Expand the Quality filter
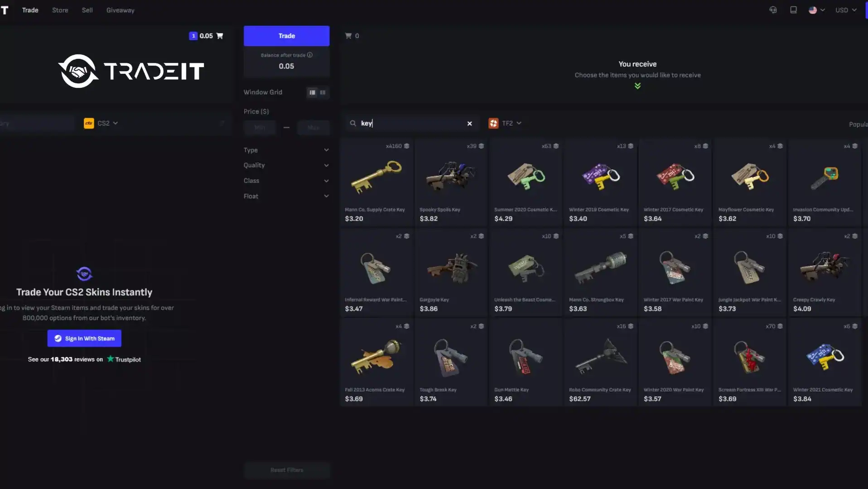Screen dimensions: 868x489 click(286, 165)
